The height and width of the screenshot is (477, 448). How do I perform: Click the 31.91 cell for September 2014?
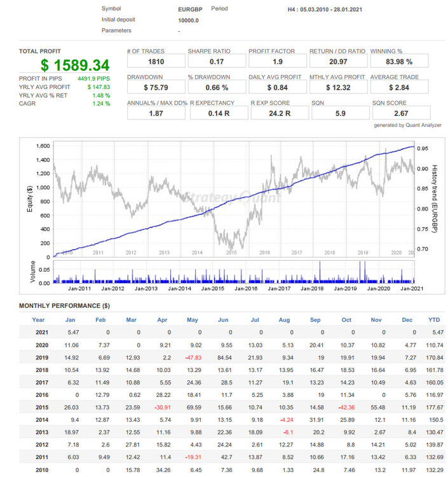tap(316, 420)
